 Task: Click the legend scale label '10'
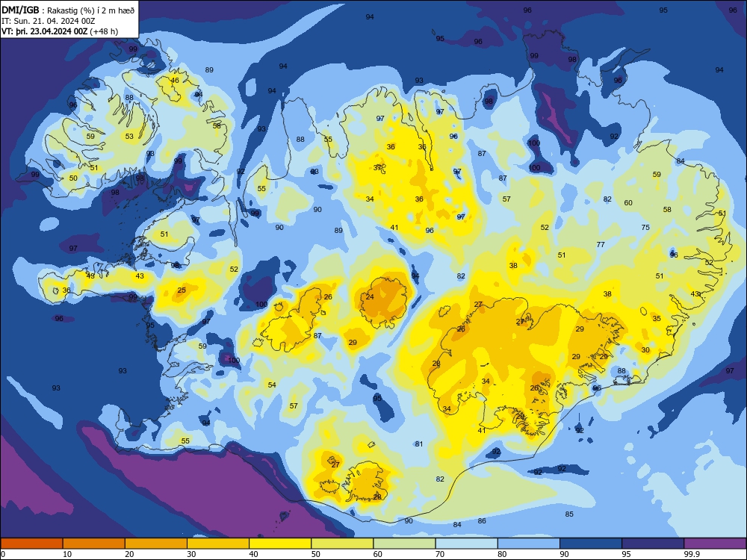pyautogui.click(x=67, y=554)
